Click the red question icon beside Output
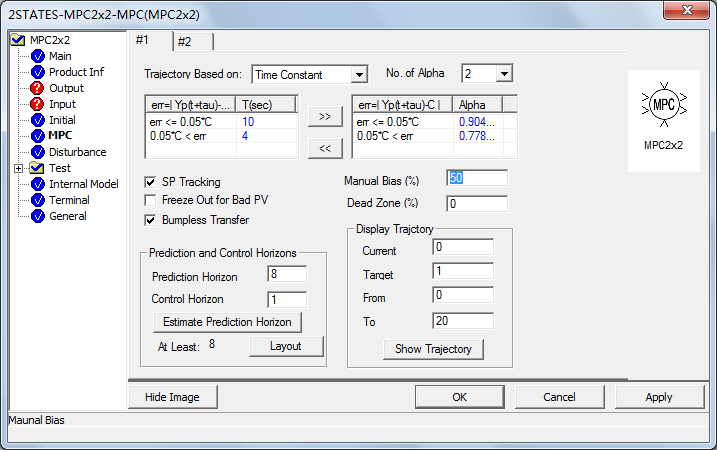 click(x=37, y=88)
